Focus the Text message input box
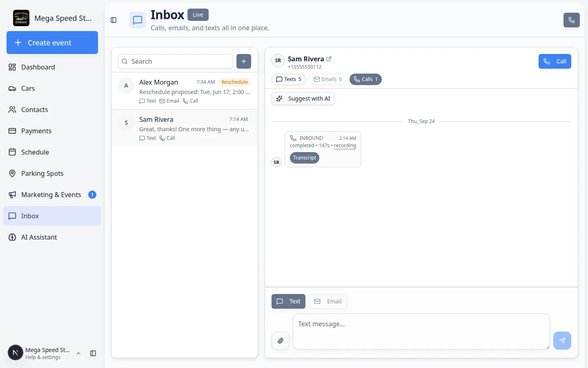Viewport: 588px width, 368px height. [x=421, y=332]
